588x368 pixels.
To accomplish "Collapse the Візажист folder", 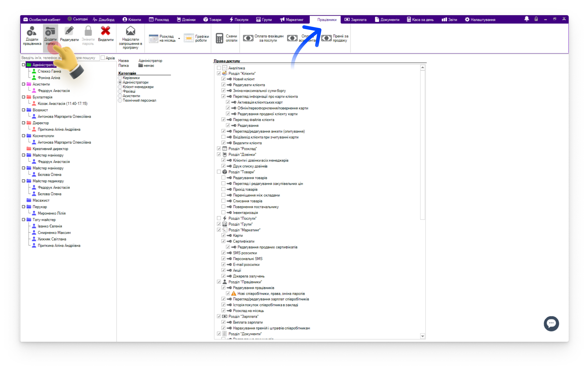I will (x=24, y=110).
